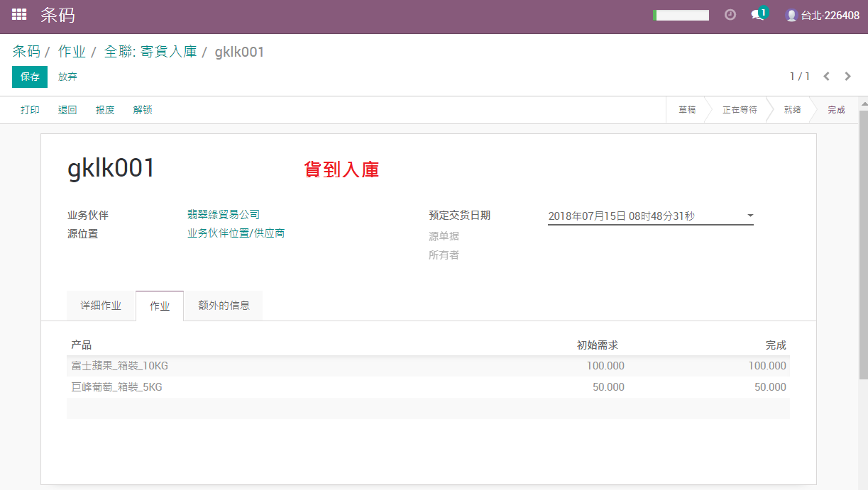Click the progress bar in top header
This screenshot has width=868, height=490.
tap(681, 15)
